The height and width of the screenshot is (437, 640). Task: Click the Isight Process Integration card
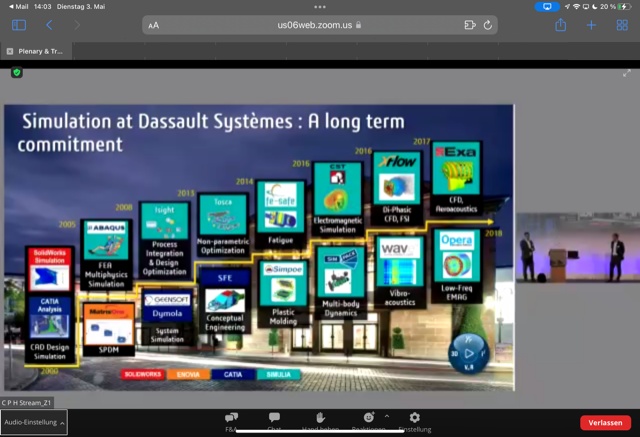pyautogui.click(x=164, y=240)
